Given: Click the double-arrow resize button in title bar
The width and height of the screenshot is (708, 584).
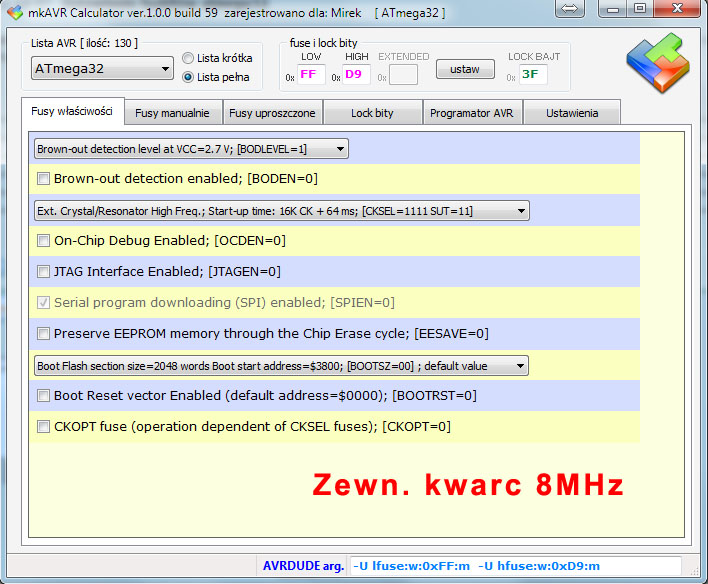Looking at the screenshot, I should pos(570,9).
